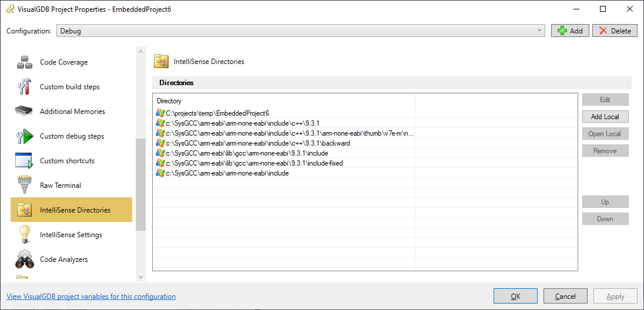Click Windows icon beside thumb\v7e-m directory row

click(160, 133)
